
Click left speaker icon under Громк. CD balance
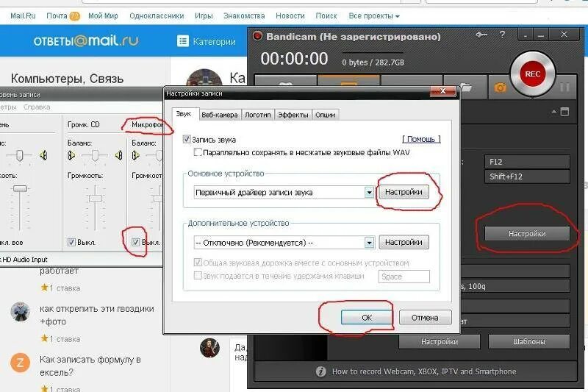[x=71, y=155]
